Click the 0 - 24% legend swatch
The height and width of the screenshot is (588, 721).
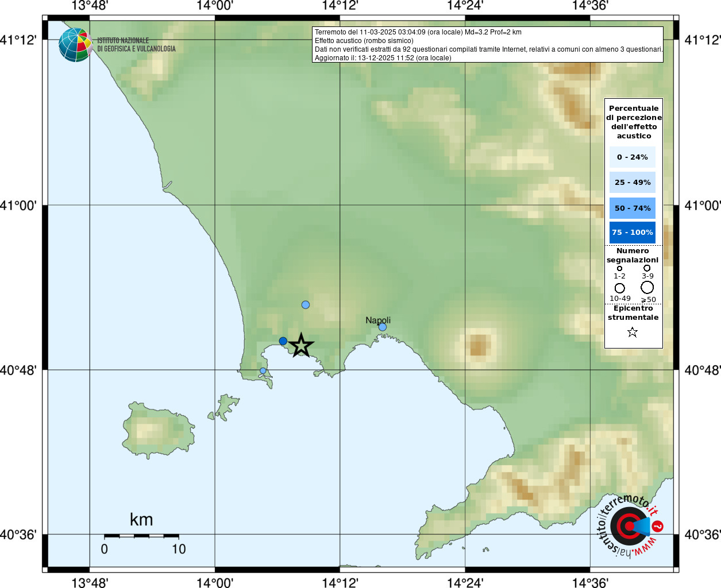point(632,157)
